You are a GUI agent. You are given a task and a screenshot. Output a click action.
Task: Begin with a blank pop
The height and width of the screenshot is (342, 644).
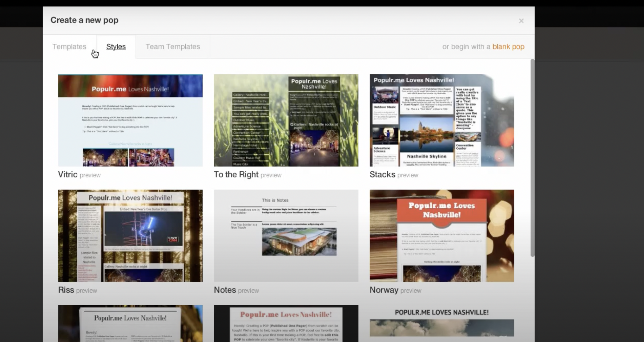(509, 47)
